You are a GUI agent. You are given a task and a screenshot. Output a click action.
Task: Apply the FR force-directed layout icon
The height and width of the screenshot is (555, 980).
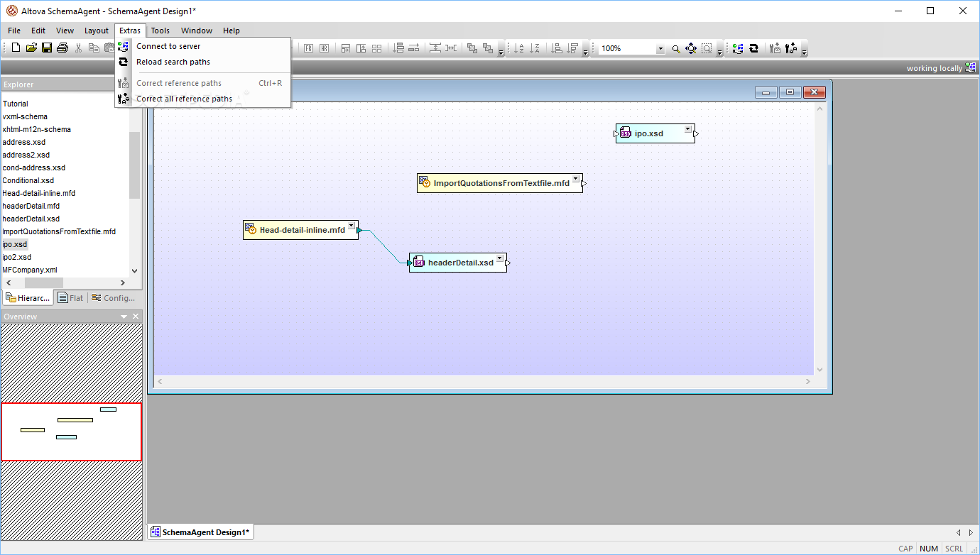coord(308,48)
